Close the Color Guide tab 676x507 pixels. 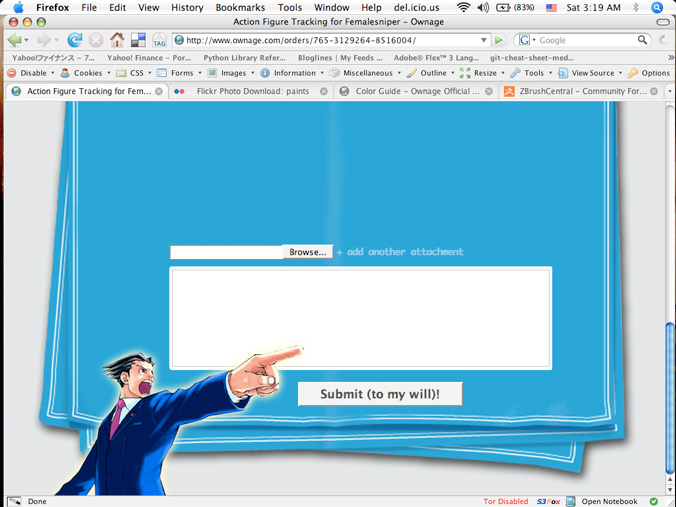(x=488, y=91)
